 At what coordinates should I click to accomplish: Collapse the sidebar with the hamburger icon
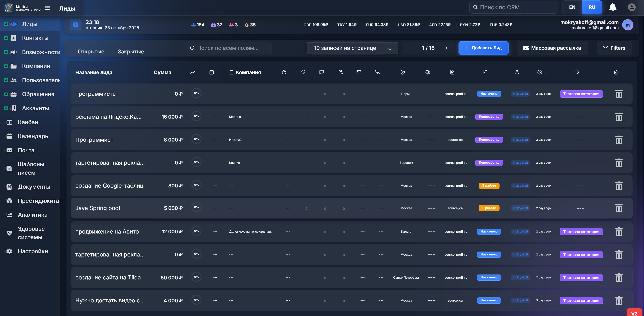47,8
